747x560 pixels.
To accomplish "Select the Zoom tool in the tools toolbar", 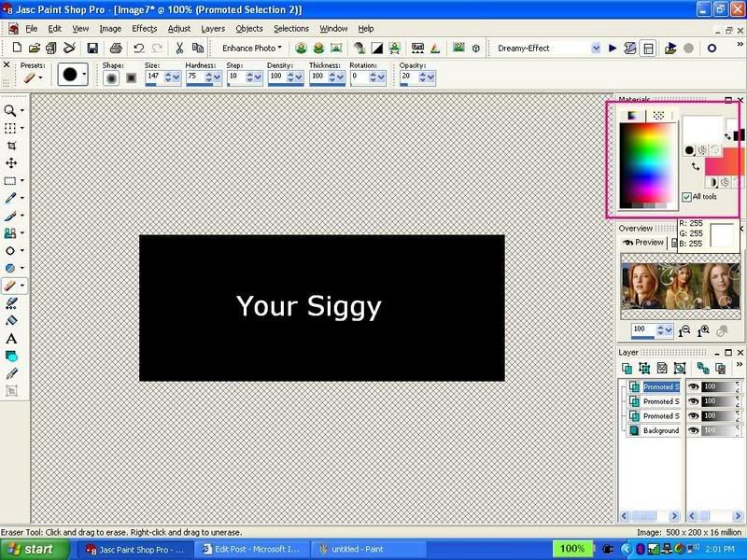I will tap(10, 111).
